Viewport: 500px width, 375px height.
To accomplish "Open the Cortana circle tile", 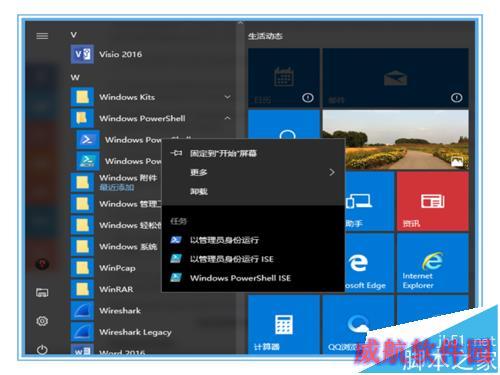I will pyautogui.click(x=284, y=124).
